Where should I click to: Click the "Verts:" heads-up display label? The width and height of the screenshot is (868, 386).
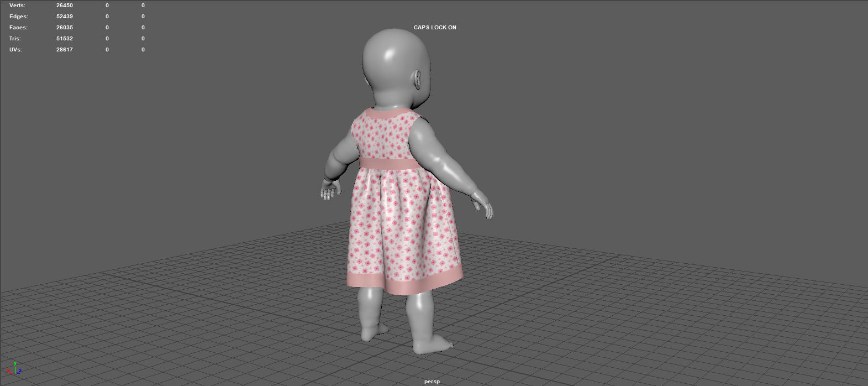[x=17, y=6]
